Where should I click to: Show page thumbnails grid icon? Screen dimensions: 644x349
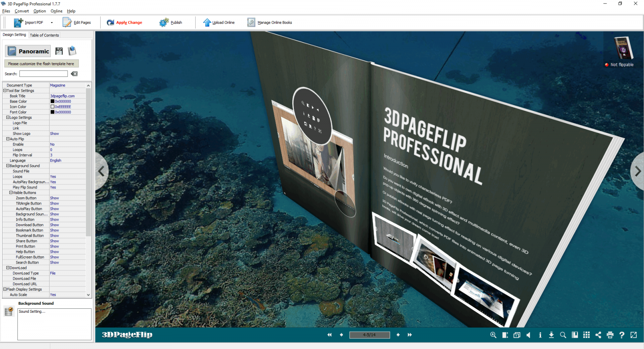(586, 335)
